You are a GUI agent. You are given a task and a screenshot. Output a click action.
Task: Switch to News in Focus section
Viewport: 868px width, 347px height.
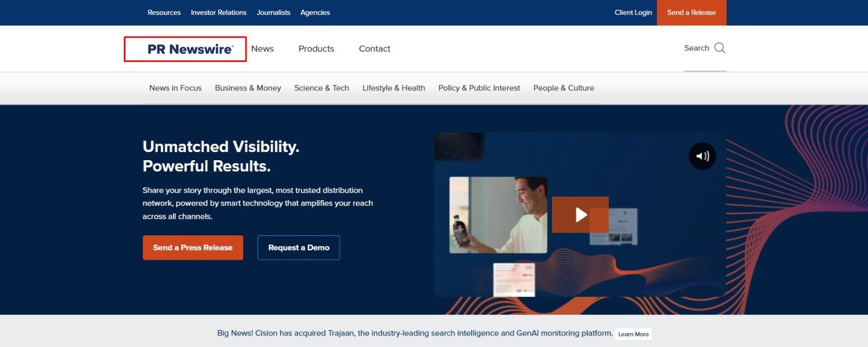click(x=175, y=87)
